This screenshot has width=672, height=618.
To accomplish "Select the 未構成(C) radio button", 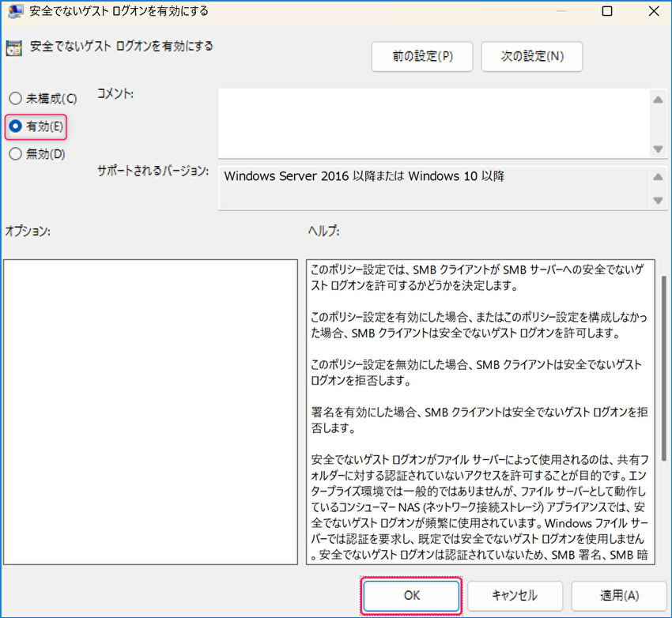I will coord(15,99).
